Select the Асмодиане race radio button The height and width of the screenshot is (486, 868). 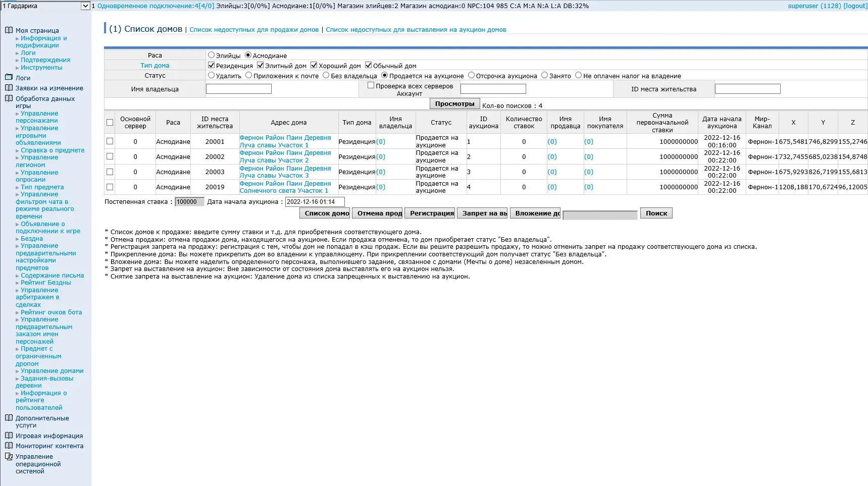pyautogui.click(x=248, y=55)
